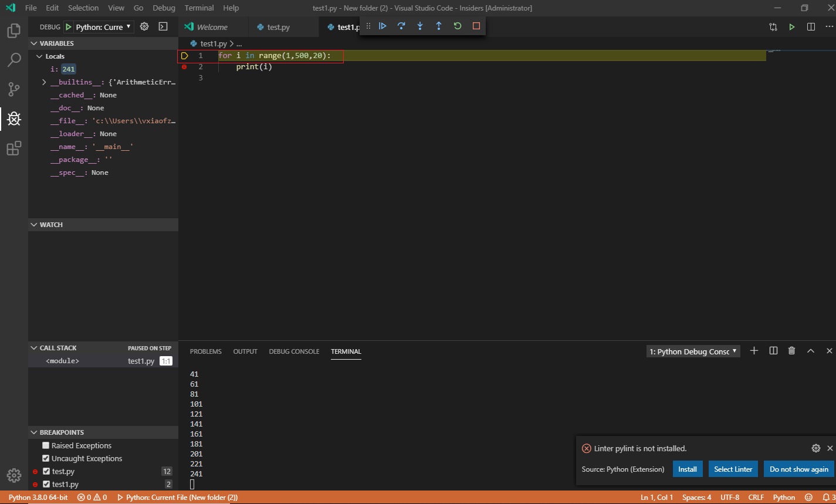
Task: Expand the __builtins__ variable
Action: click(x=44, y=82)
